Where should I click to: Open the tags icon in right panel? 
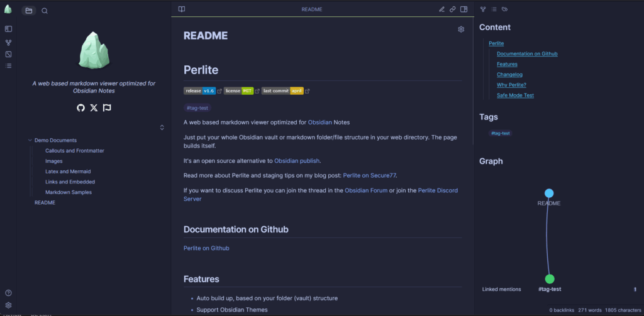pos(504,9)
